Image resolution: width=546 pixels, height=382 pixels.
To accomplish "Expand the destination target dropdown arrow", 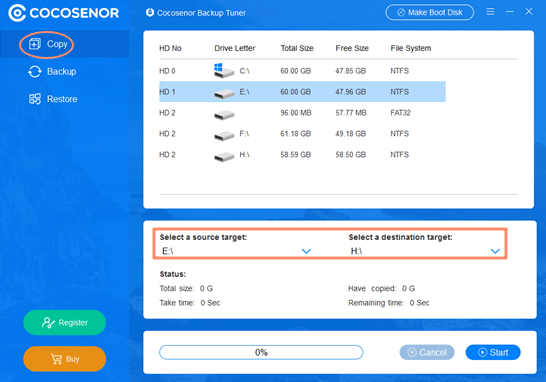I will [495, 251].
